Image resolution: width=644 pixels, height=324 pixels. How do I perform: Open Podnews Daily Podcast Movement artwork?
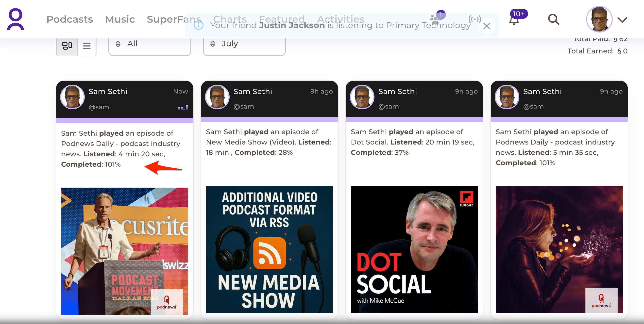coord(124,251)
